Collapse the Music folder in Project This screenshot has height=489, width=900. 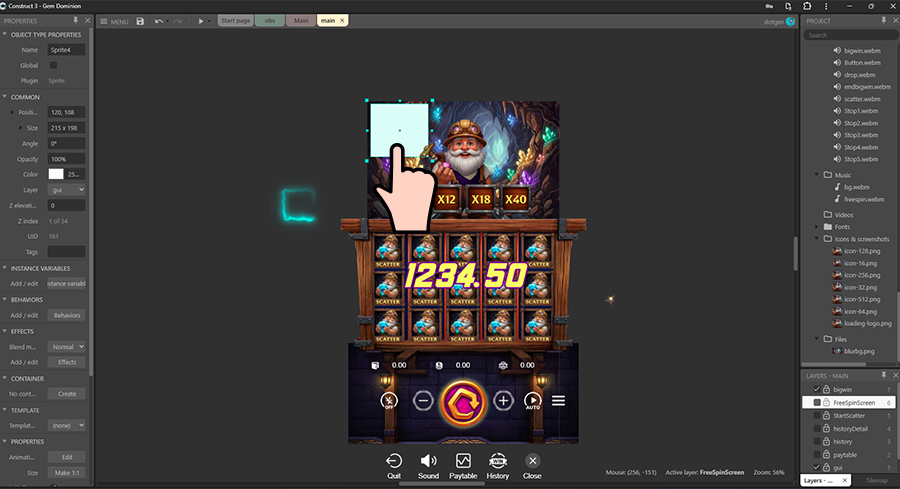click(817, 174)
